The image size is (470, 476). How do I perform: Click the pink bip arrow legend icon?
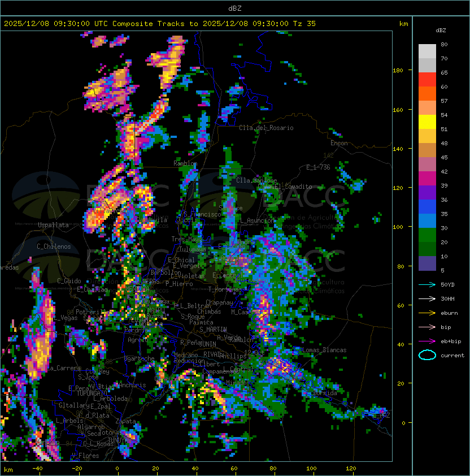pyautogui.click(x=427, y=327)
